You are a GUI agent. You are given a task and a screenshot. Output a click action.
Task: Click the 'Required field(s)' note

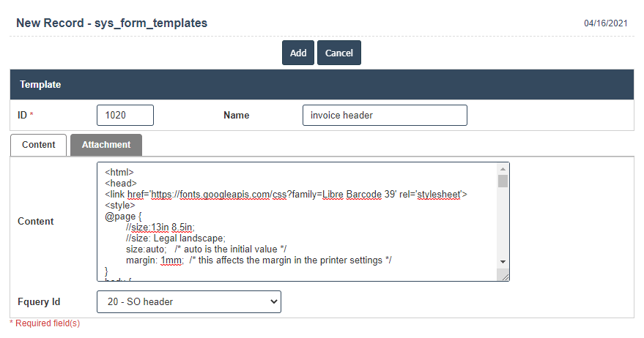tap(45, 323)
